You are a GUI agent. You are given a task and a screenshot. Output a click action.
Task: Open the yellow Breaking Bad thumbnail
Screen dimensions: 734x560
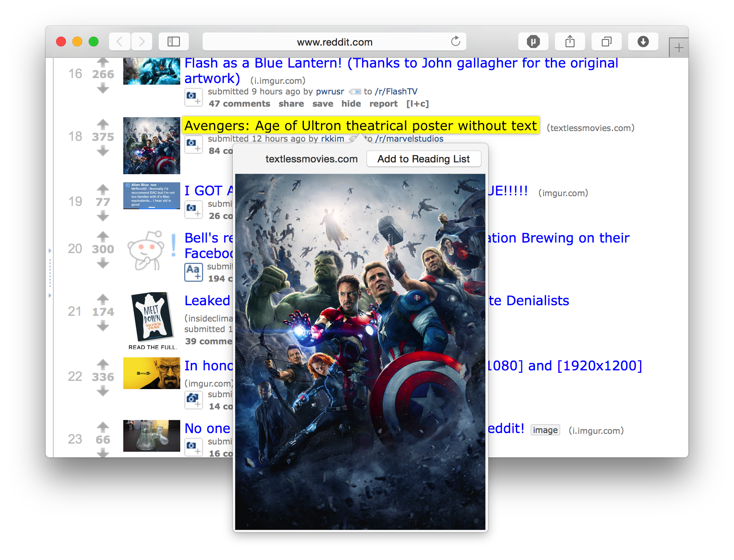152,373
